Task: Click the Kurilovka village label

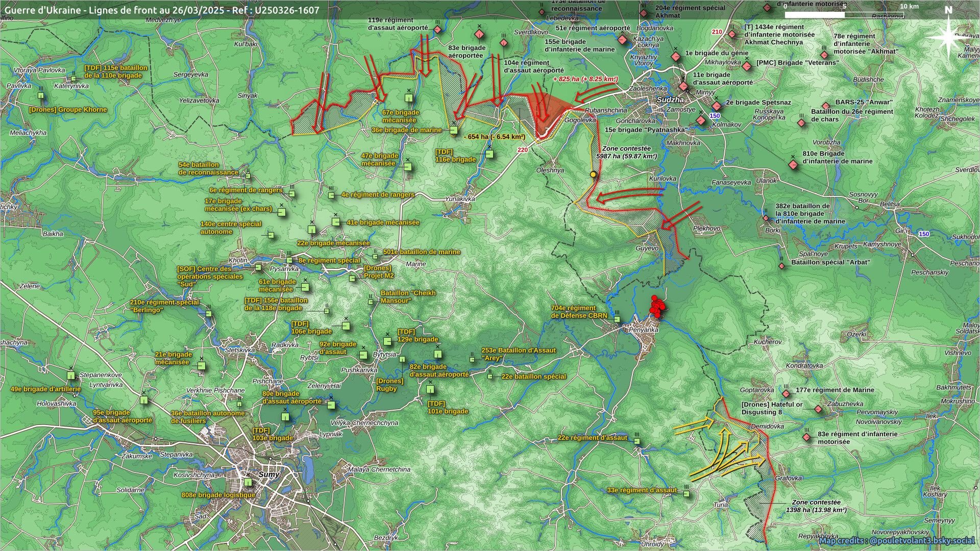Action: (663, 179)
